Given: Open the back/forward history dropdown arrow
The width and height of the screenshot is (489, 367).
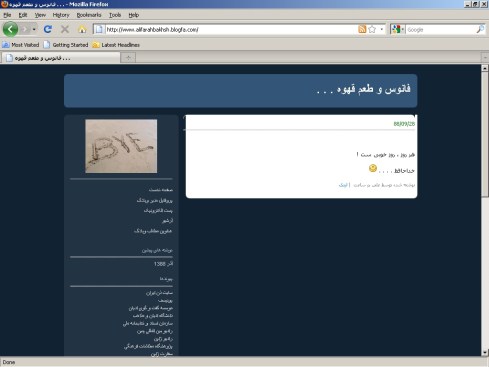Looking at the screenshot, I should pos(34,29).
